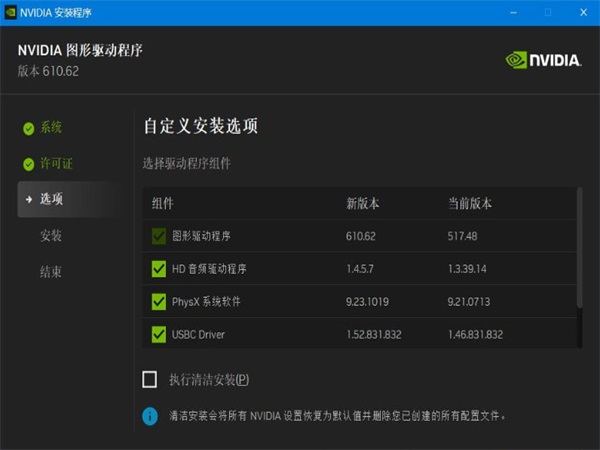
Task: Click the green checkmark beside 许可证
Action: coord(29,164)
